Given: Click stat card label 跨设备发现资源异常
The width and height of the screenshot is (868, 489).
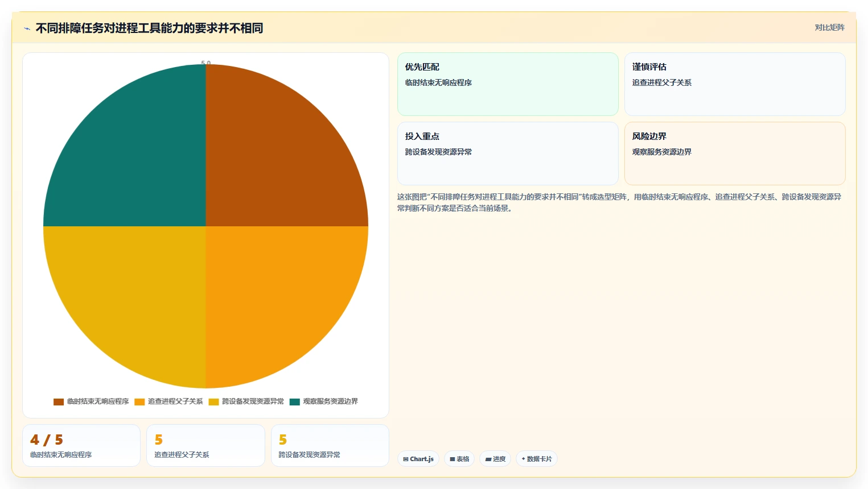Looking at the screenshot, I should [x=309, y=455].
